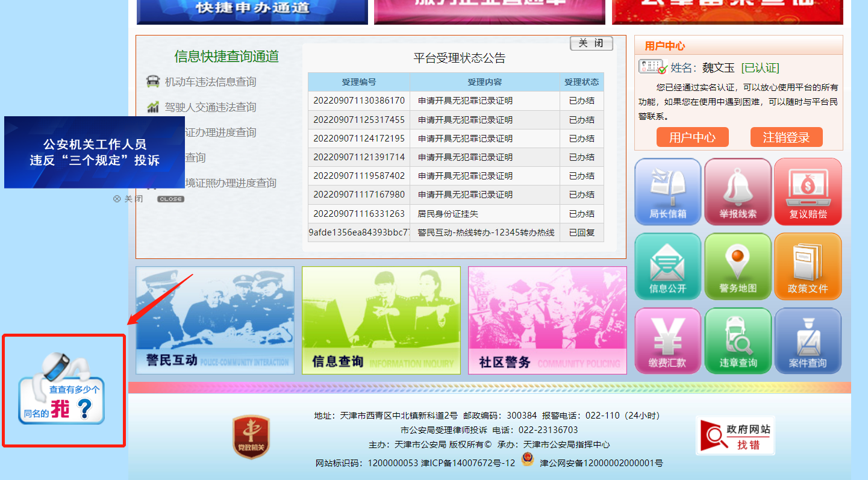Open the 缴费汇款 yen icon
Screen dimensions: 868x480
(667, 341)
